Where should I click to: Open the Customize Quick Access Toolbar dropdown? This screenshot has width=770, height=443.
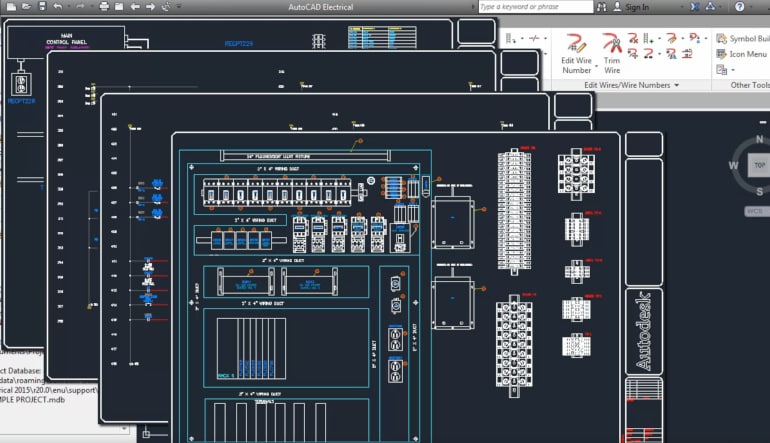coord(179,7)
